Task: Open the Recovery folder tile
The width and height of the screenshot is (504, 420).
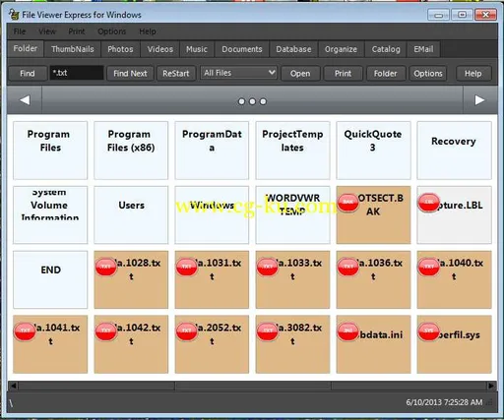Action: pos(454,150)
